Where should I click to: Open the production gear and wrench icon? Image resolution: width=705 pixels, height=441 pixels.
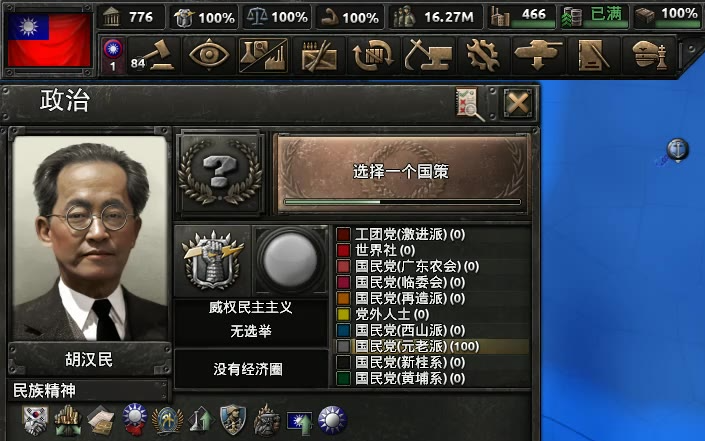[483, 56]
